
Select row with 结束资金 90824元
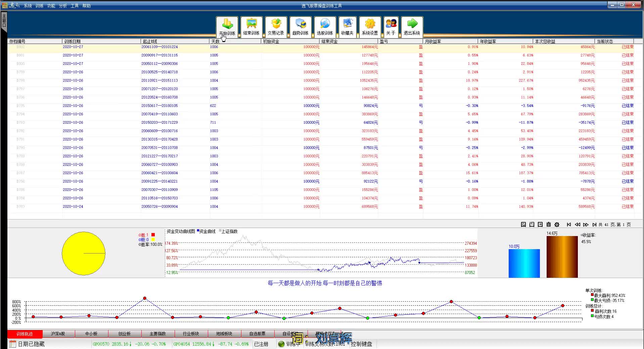[x=321, y=106]
